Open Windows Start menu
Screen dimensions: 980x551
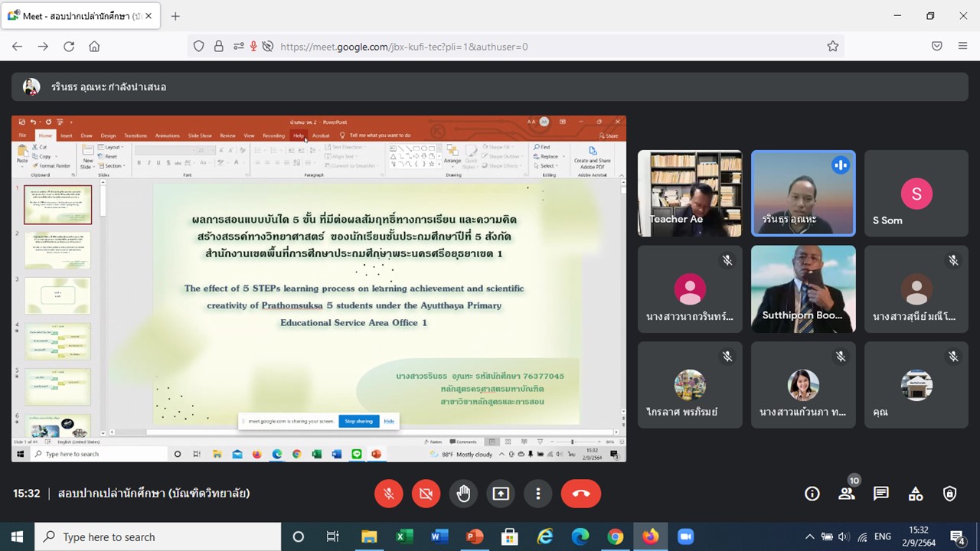[17, 536]
